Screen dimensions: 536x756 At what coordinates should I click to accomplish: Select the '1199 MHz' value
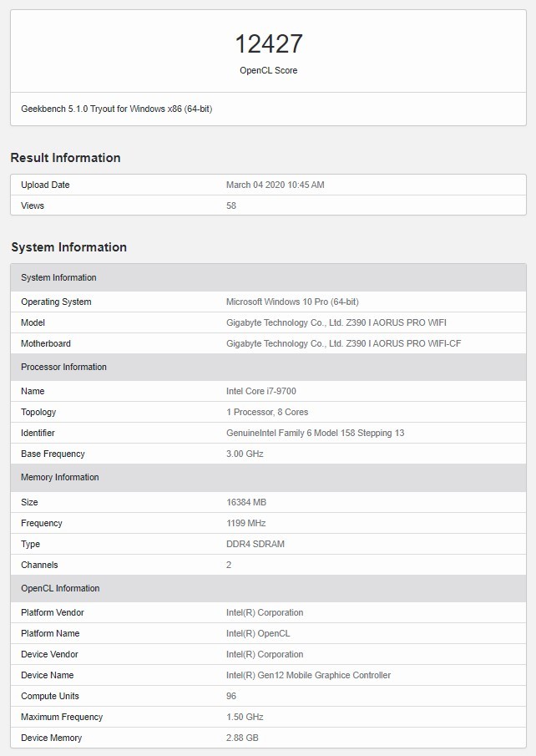(x=246, y=523)
